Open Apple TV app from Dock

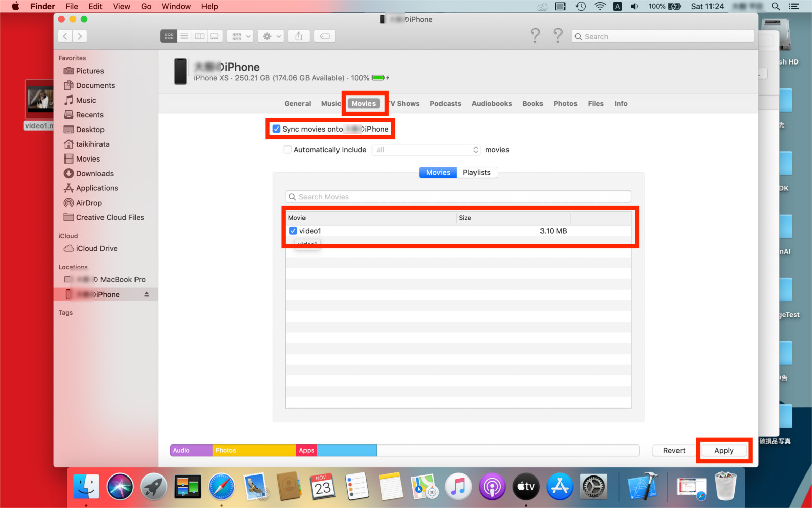coord(526,487)
